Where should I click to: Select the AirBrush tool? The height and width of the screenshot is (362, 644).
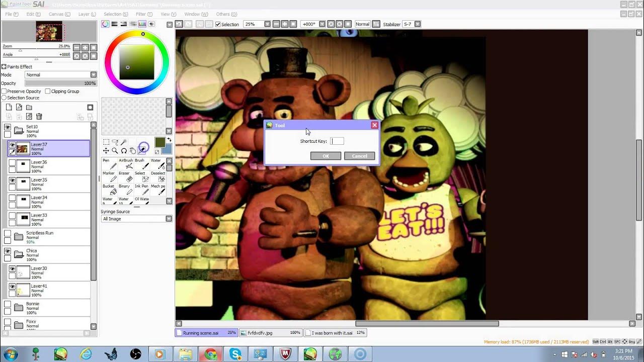126,164
